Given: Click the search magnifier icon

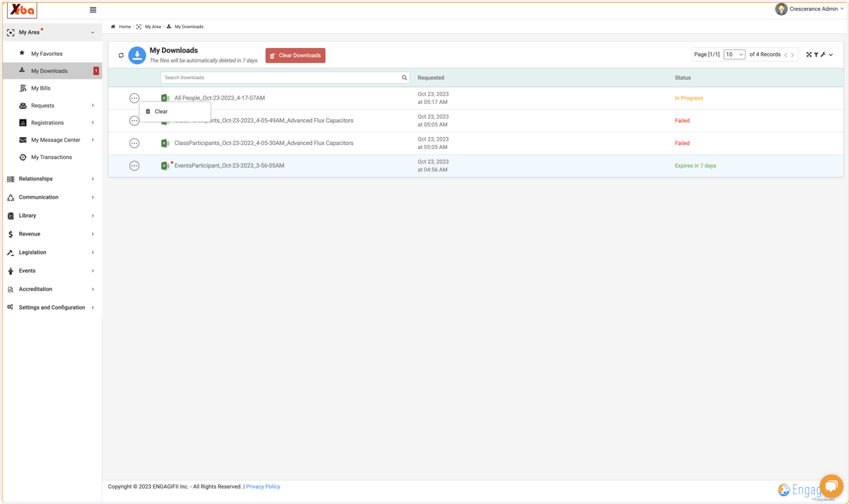Looking at the screenshot, I should (405, 78).
